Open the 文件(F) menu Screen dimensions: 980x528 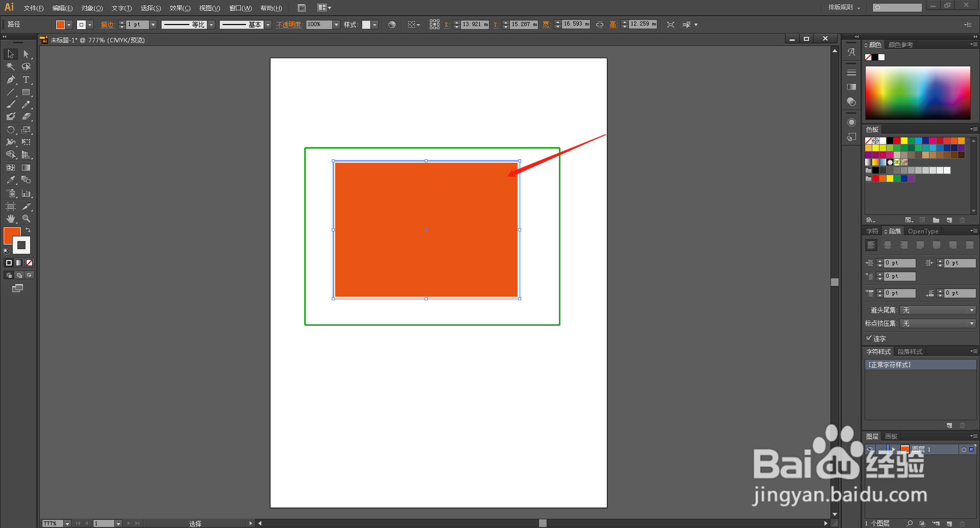click(x=34, y=8)
